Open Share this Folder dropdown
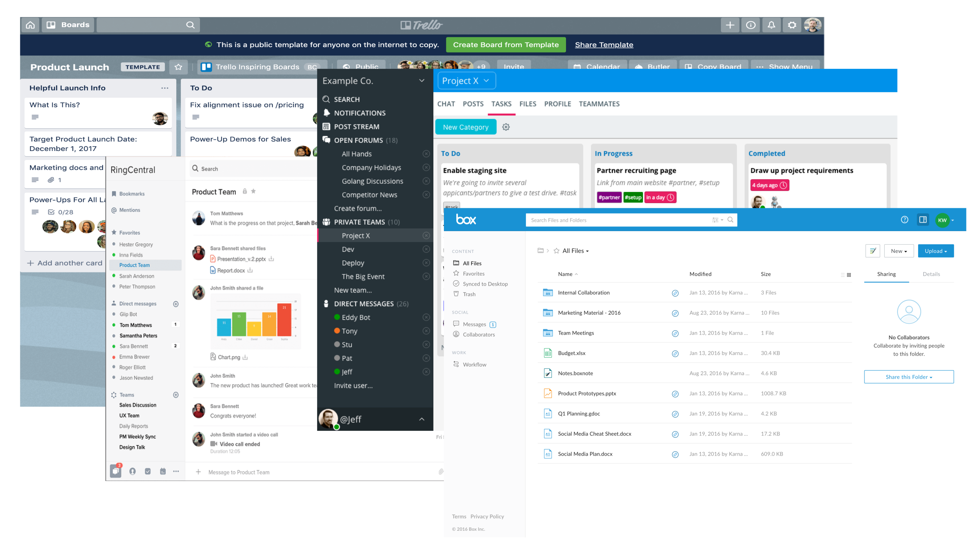Viewport: 980px width, 551px height. [908, 377]
